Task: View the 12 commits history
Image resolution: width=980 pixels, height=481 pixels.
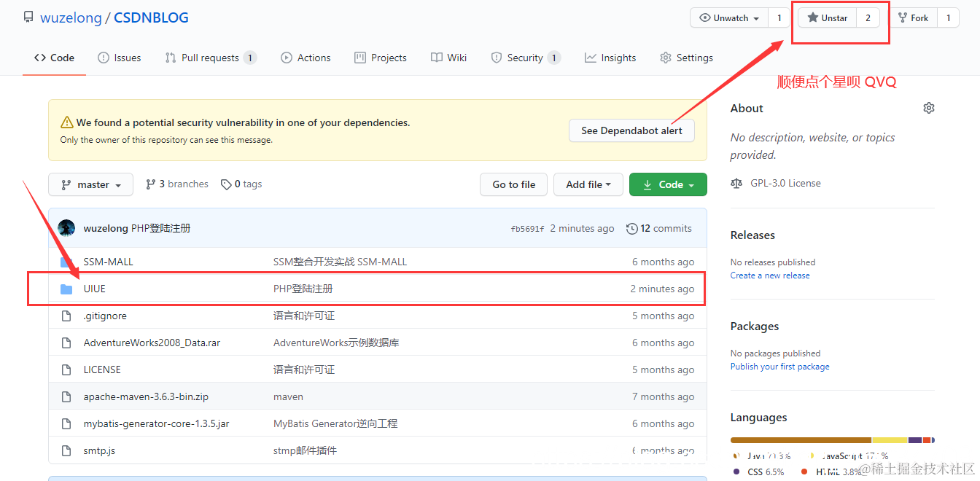Action: [x=659, y=228]
